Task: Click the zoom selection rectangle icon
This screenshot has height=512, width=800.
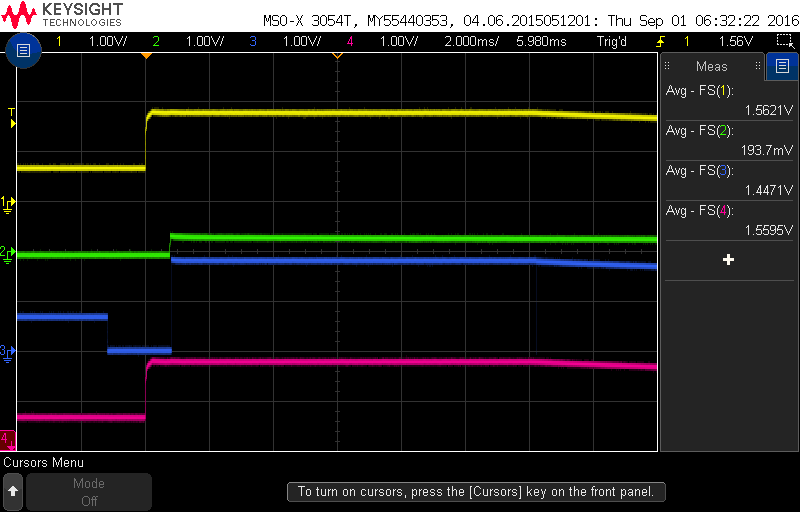Action: coord(785,41)
